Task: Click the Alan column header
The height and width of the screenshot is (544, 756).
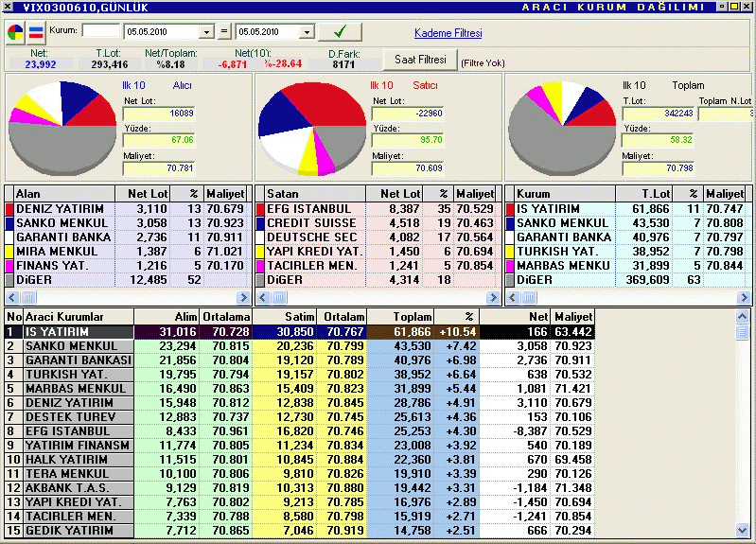Action: 64,194
